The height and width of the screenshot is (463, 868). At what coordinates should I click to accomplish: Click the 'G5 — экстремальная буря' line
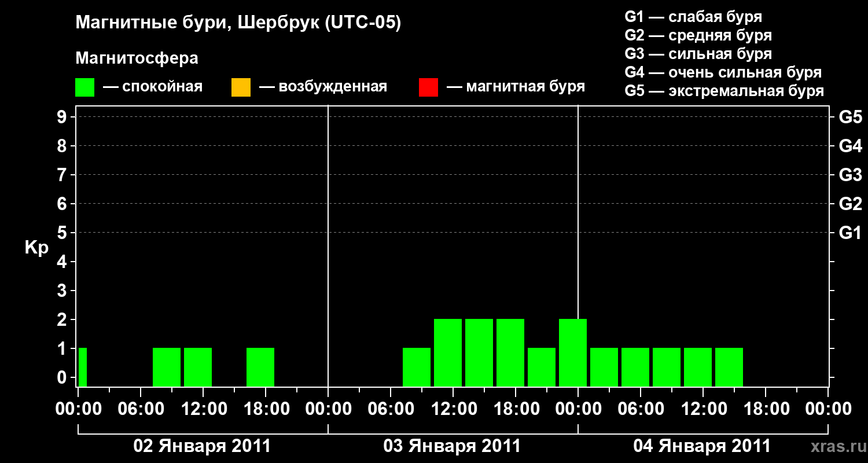724,91
